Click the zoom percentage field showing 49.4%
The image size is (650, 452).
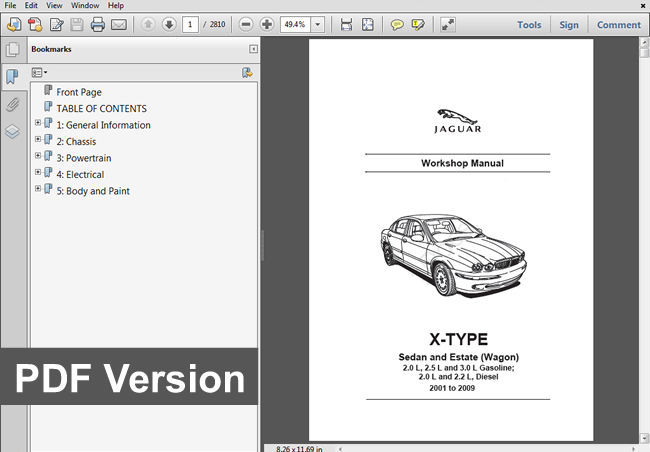point(296,24)
